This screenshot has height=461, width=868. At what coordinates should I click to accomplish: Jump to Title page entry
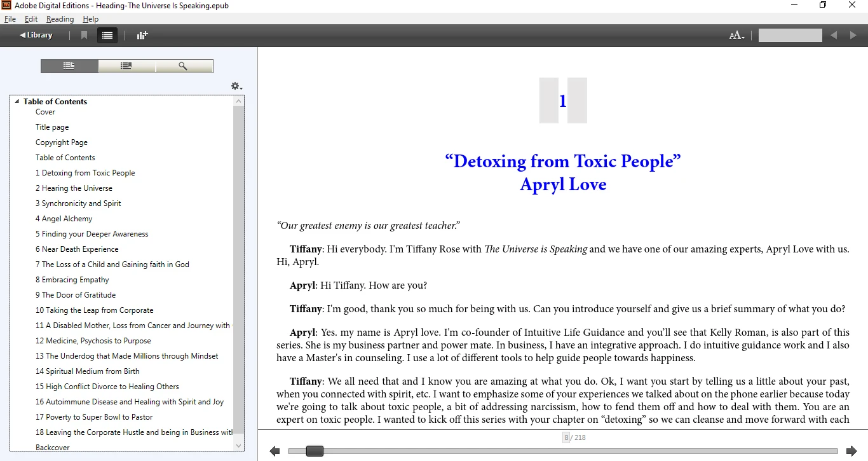pos(52,127)
